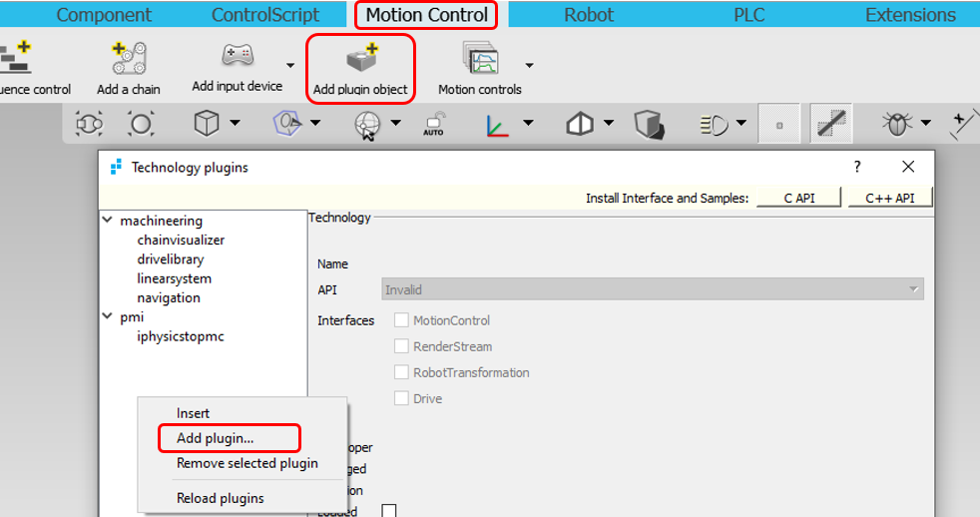Collapse the machineering tree node
Screen dimensions: 980x517
coord(108,221)
